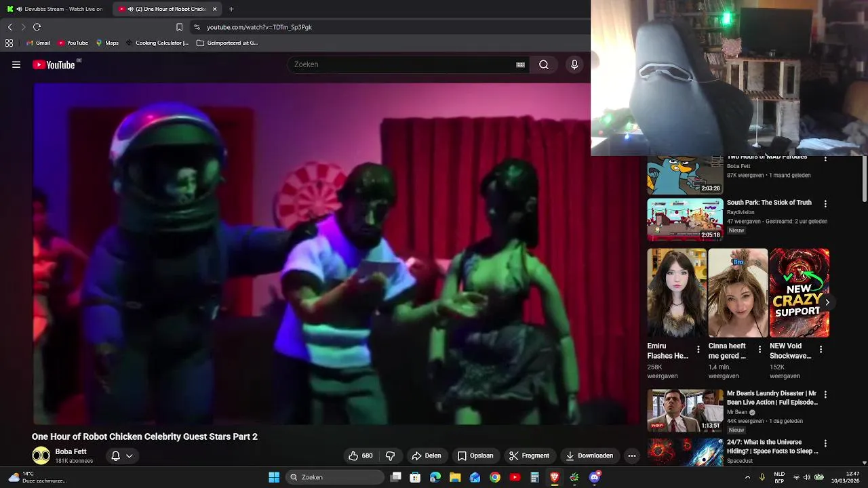The width and height of the screenshot is (868, 488).
Task: Open options for Mr Bean's Laundry Disaster video
Action: (x=825, y=394)
